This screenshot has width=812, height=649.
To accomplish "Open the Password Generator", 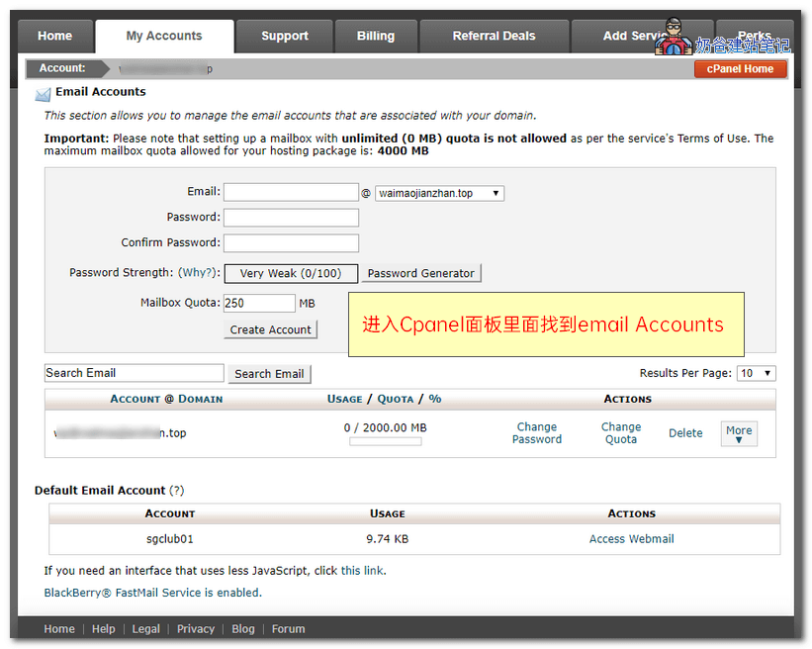I will 421,272.
